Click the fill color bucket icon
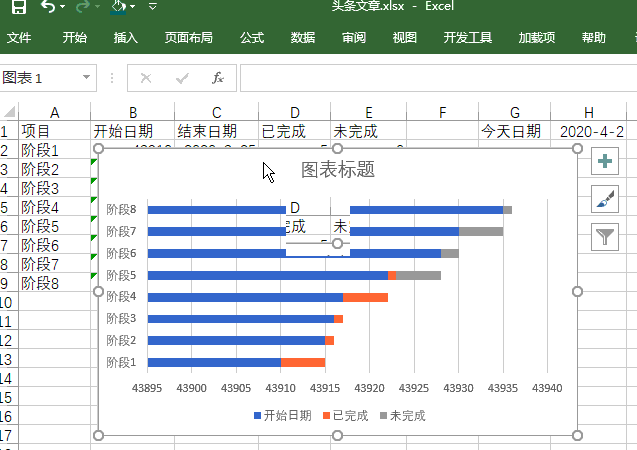 [118, 6]
